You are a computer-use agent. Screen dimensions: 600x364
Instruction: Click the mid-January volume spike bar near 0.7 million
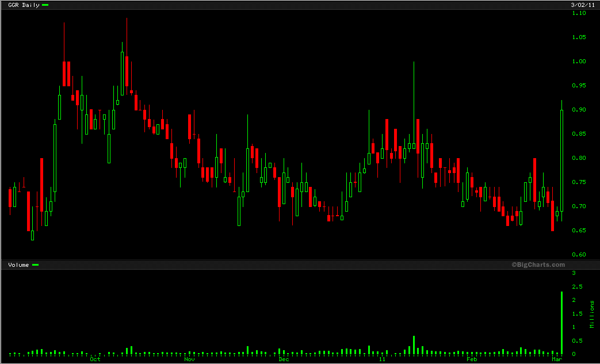coord(414,345)
